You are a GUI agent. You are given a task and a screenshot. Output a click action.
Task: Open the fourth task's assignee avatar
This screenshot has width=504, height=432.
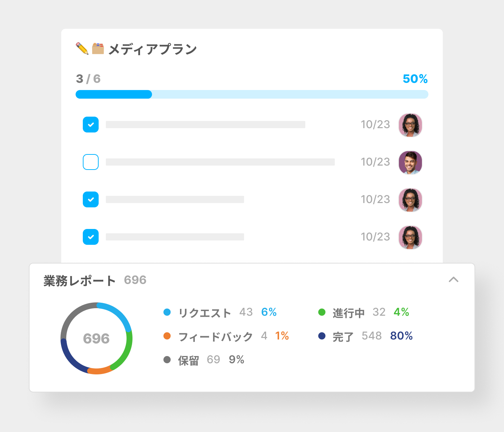coord(410,237)
